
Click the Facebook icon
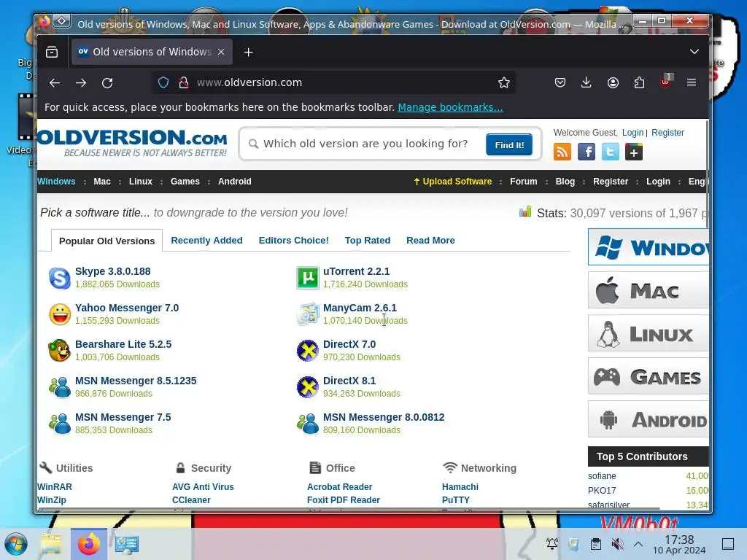coord(587,152)
